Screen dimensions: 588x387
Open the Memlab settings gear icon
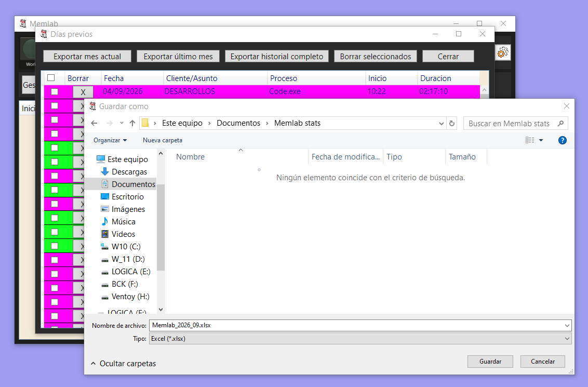click(x=502, y=52)
